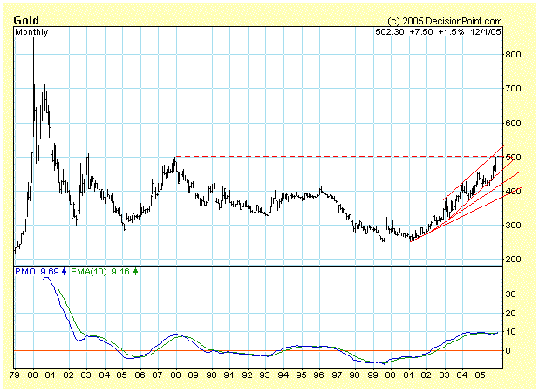Select the Monthly timeframe label
This screenshot has height=392, width=539.
tap(32, 32)
